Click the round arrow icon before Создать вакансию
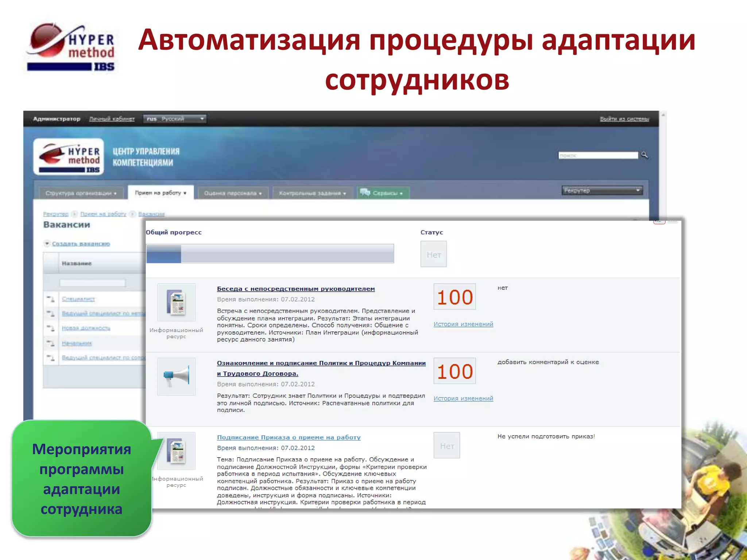 click(x=47, y=244)
